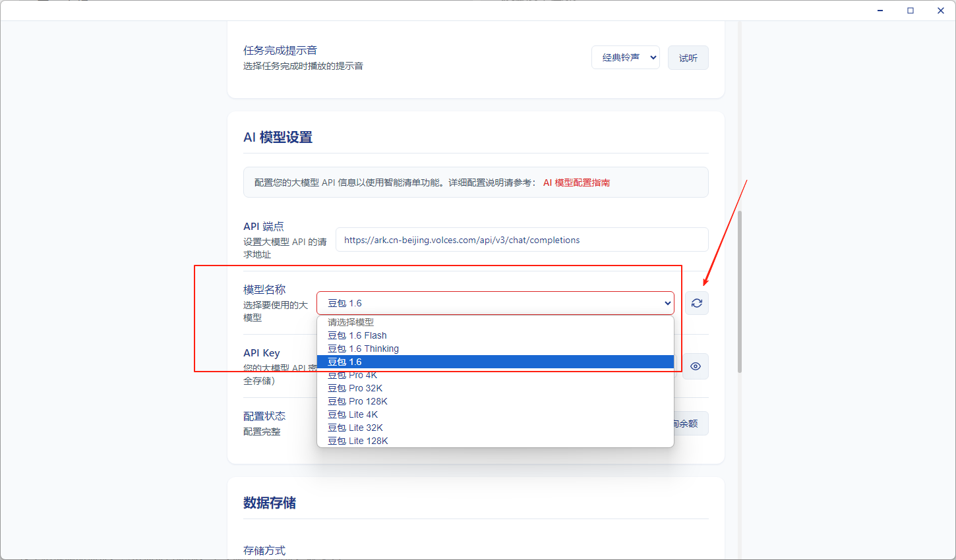Open the AI 模型配置指南 link
This screenshot has width=956, height=560.
576,182
